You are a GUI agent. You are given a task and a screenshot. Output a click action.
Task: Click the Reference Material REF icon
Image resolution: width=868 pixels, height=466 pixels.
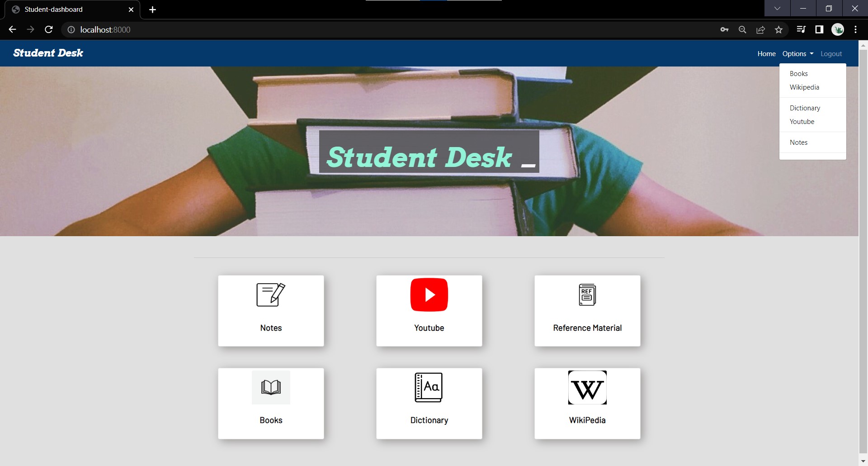(x=587, y=294)
